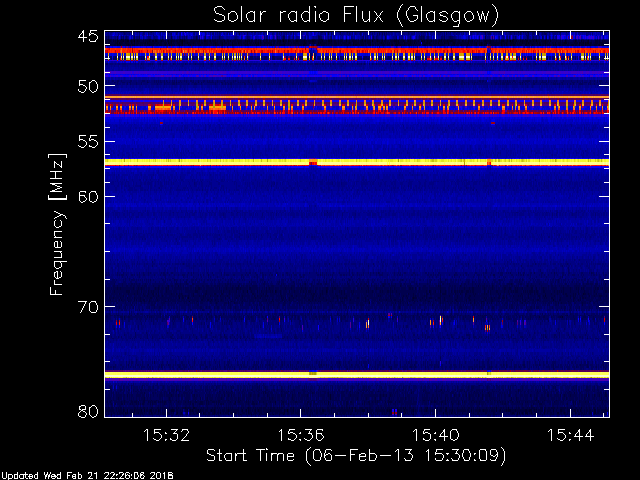Click the plot title "Solar radio Flux (Glasgow)"
The image size is (640, 480).
tap(356, 16)
